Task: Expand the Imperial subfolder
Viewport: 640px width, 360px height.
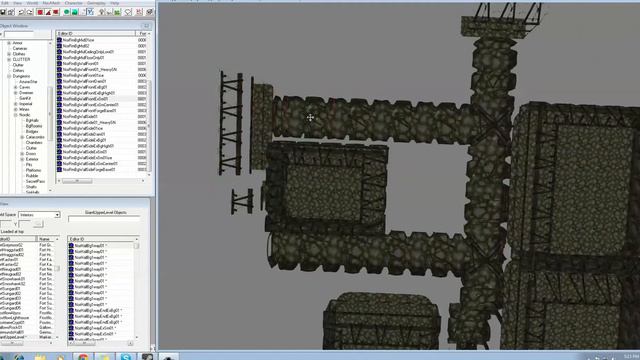Action: (x=16, y=104)
